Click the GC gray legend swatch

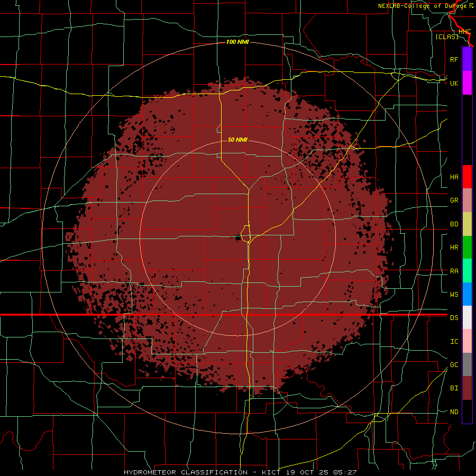click(x=467, y=364)
